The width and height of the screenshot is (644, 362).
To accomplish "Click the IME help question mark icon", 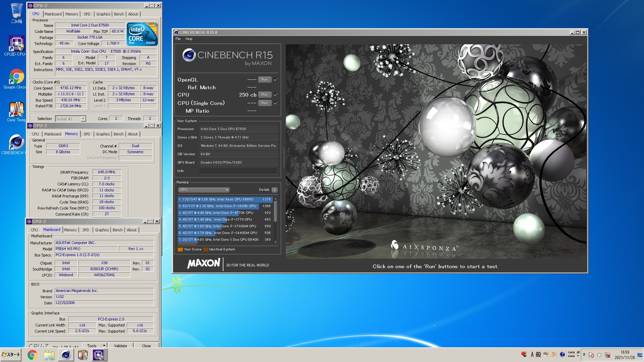I will click(x=562, y=354).
